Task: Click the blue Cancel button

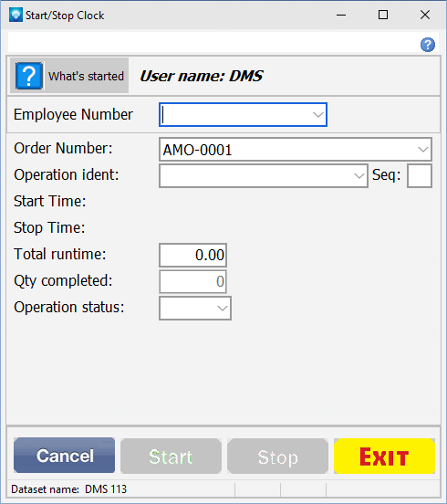Action: tap(64, 456)
